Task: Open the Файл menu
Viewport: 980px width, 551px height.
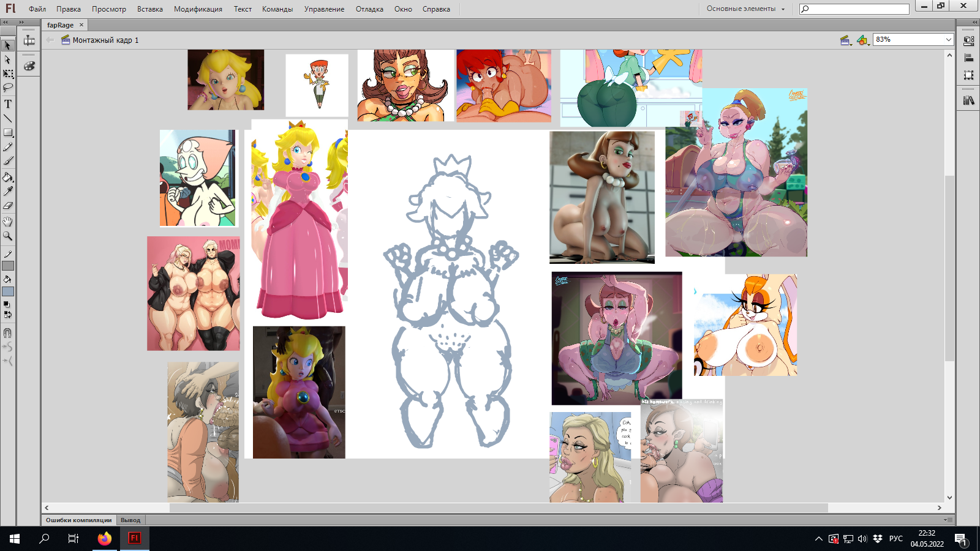Action: (x=37, y=9)
